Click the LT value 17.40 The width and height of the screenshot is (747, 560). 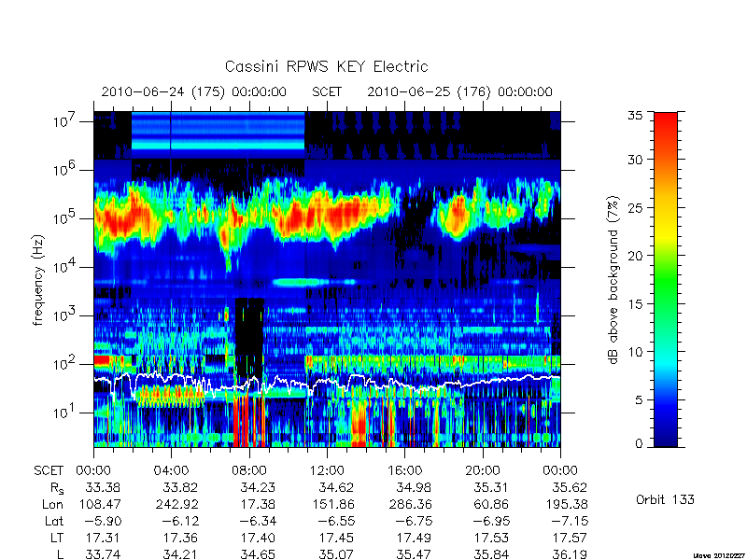[x=259, y=538]
